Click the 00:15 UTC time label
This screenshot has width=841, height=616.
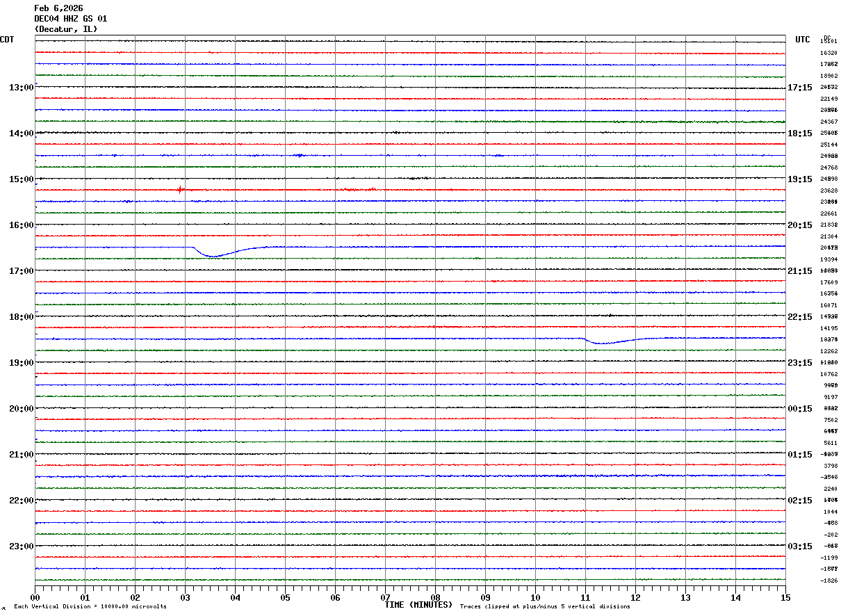[799, 409]
